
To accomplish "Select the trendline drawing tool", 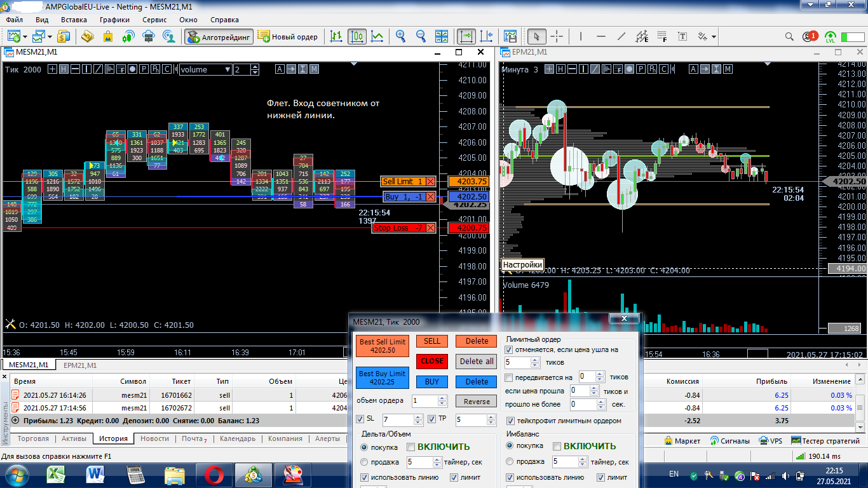I will click(x=621, y=37).
